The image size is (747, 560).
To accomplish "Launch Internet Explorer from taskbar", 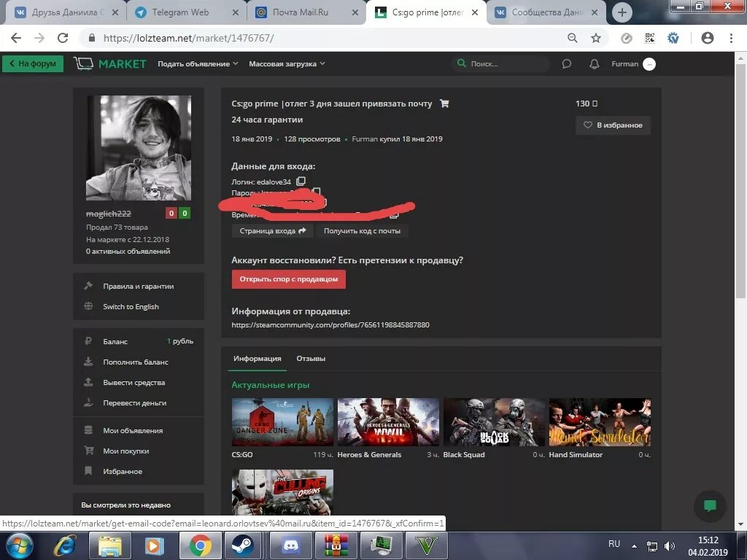I will point(65,545).
